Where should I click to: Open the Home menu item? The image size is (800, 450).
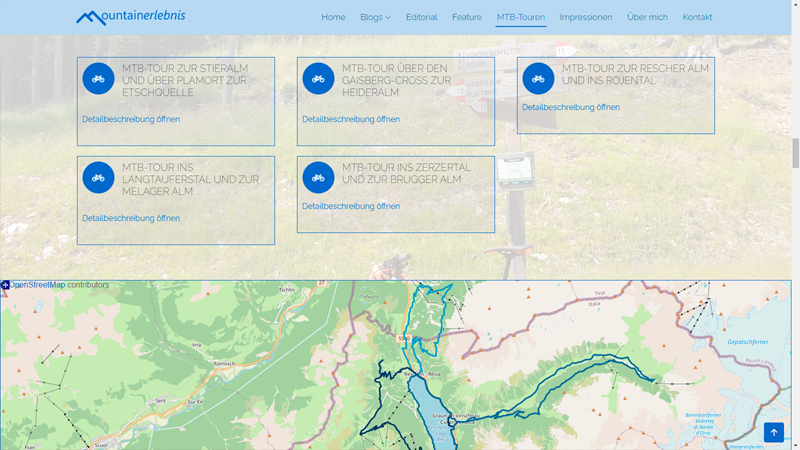[x=333, y=17]
